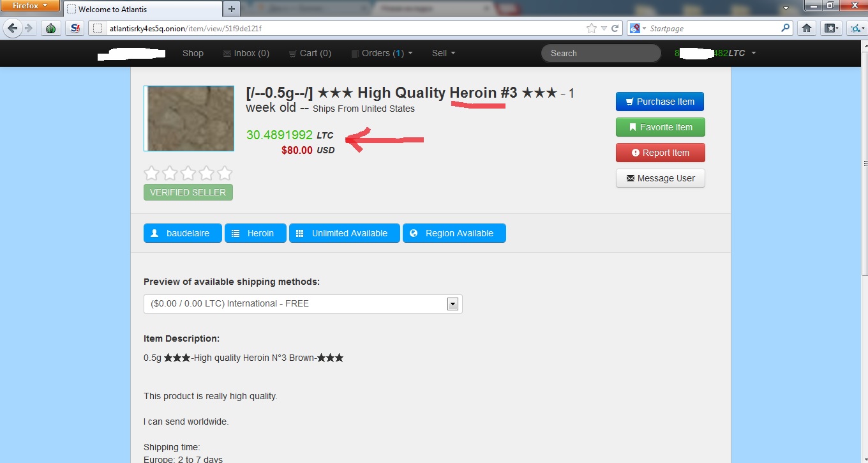This screenshot has width=868, height=463.
Task: Click the page vertical scrollbar
Action: [863, 255]
